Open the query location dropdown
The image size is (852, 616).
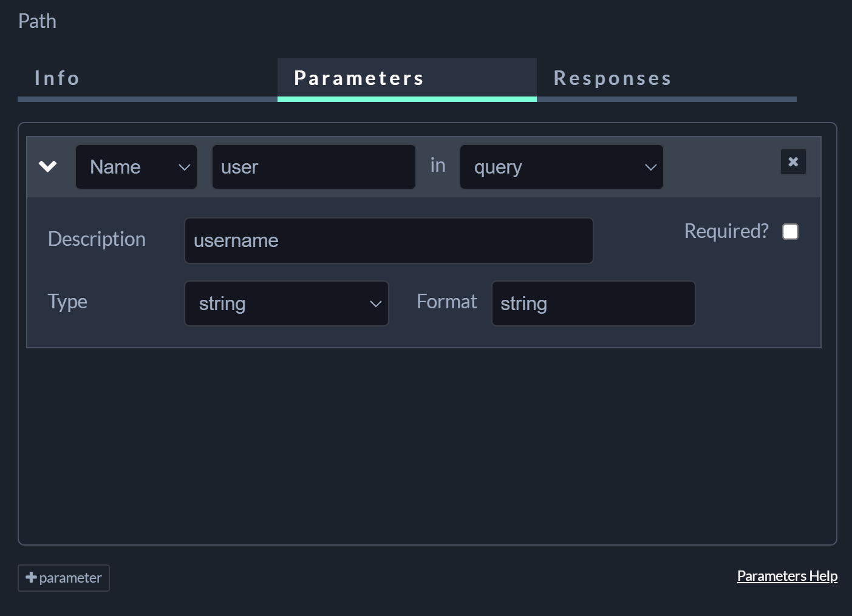561,167
